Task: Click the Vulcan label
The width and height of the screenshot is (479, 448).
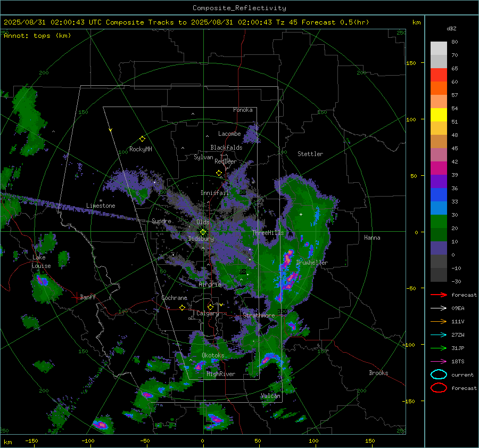Action: [270, 396]
